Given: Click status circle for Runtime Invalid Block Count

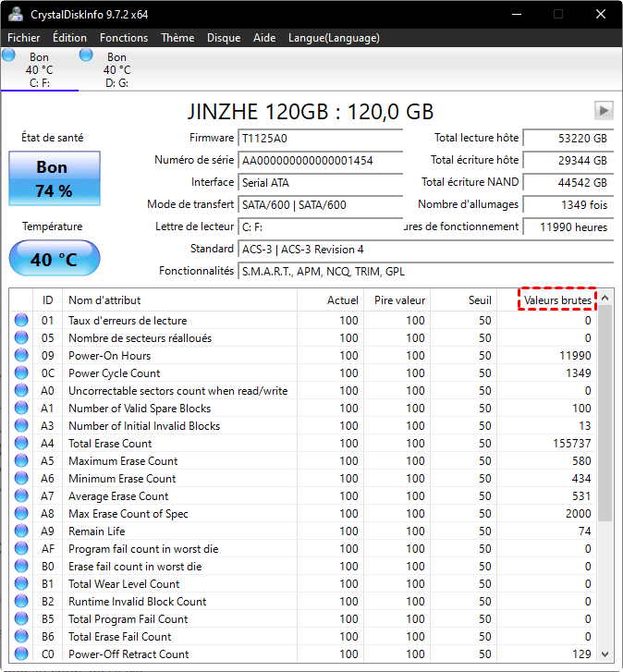Looking at the screenshot, I should pyautogui.click(x=21, y=601).
